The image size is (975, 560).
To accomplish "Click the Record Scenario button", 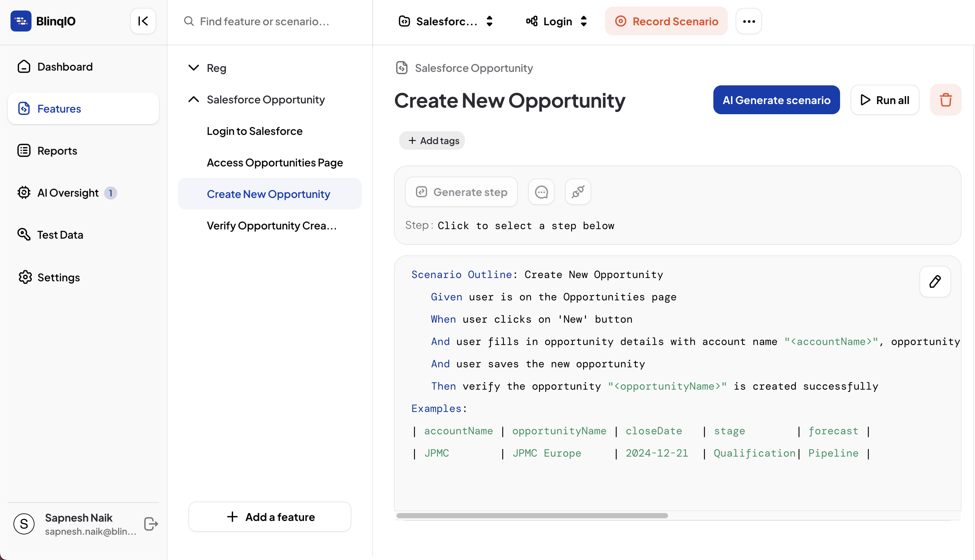I will point(666,21).
